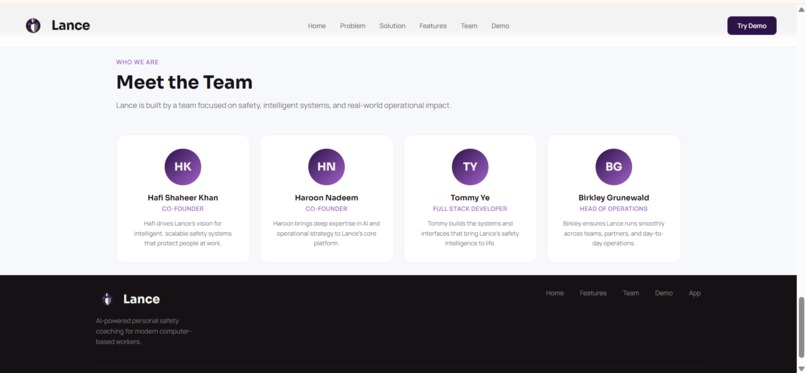
Task: Select the HN avatar circle
Action: tap(326, 166)
